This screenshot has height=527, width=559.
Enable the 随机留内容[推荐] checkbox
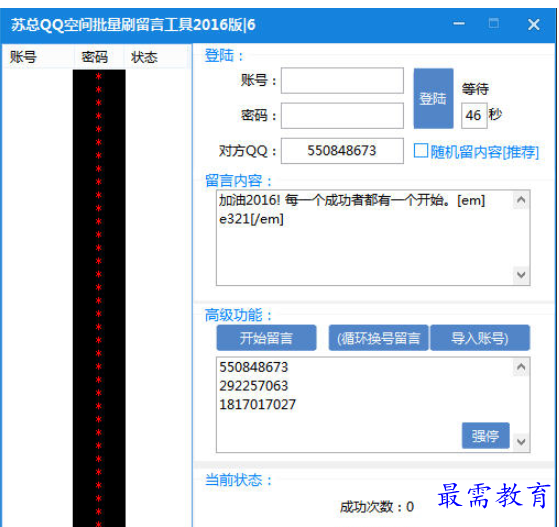point(421,151)
